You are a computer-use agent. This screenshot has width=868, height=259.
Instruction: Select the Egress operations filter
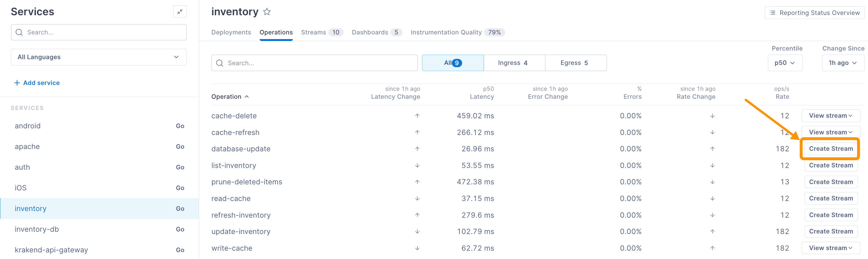575,63
